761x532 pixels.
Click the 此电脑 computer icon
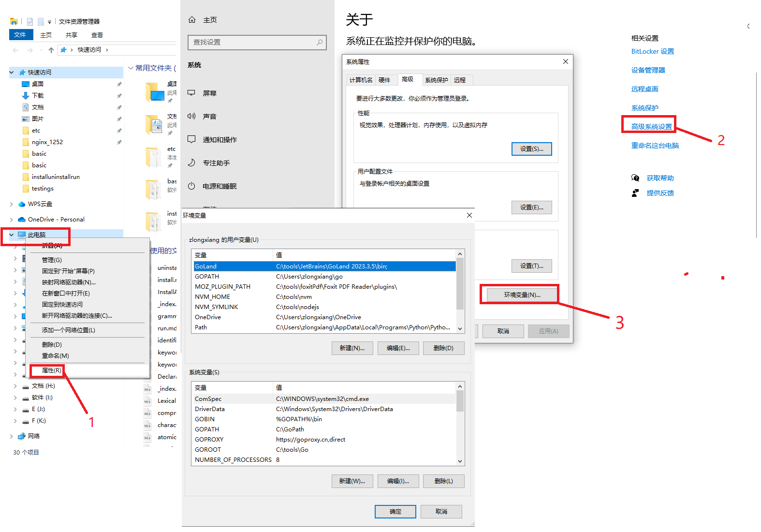[22, 235]
